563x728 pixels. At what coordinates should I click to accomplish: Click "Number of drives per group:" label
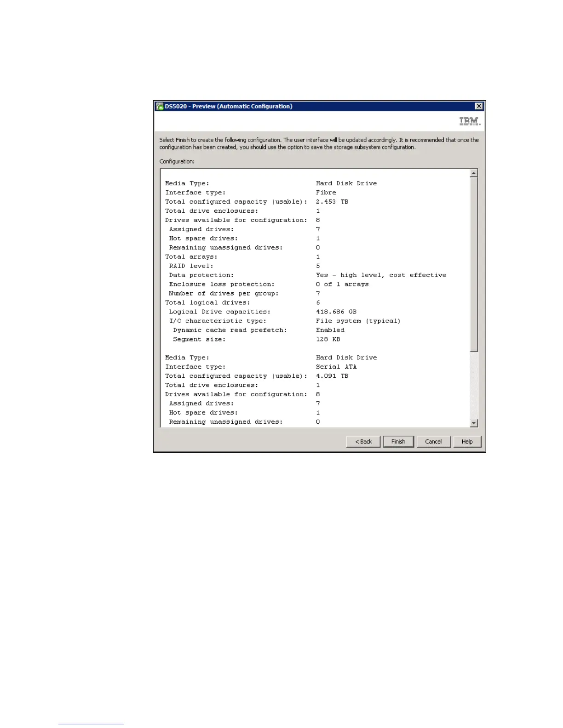224,294
